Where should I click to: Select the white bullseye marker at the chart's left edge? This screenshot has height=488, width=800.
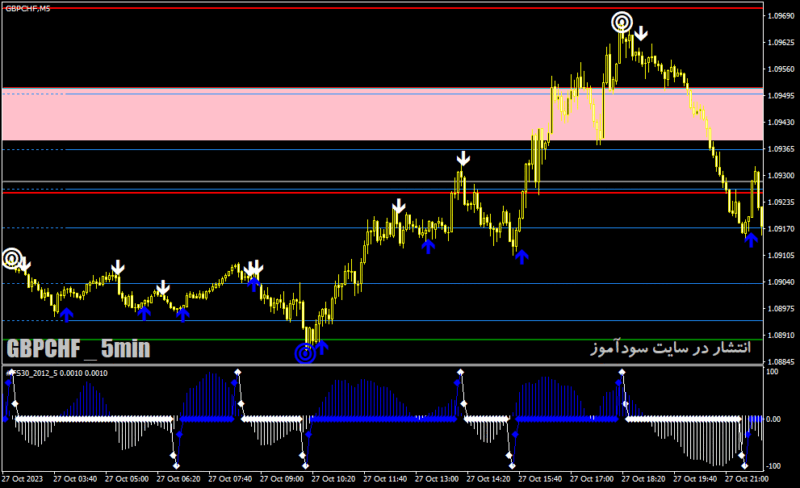pos(12,258)
